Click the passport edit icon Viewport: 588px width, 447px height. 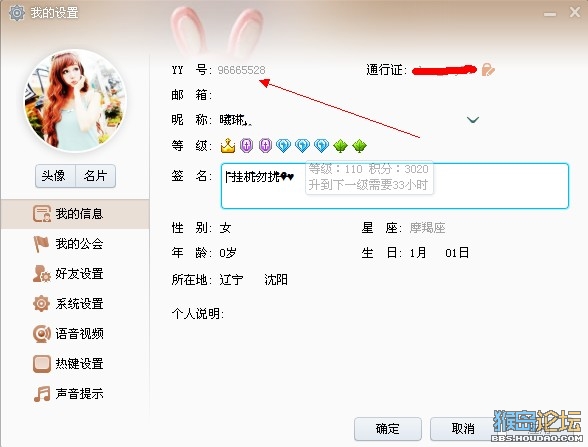[488, 70]
